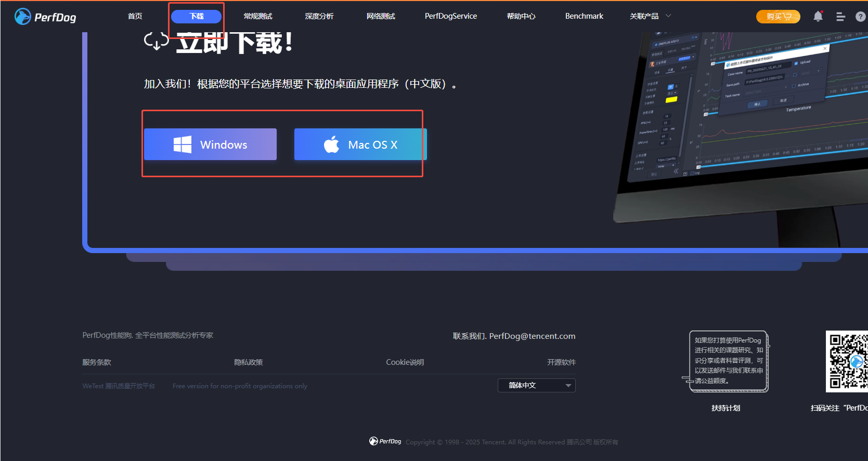Viewport: 868px width, 461px height.
Task: Click WeTest 腾讯质量开放平台 link
Action: [119, 386]
